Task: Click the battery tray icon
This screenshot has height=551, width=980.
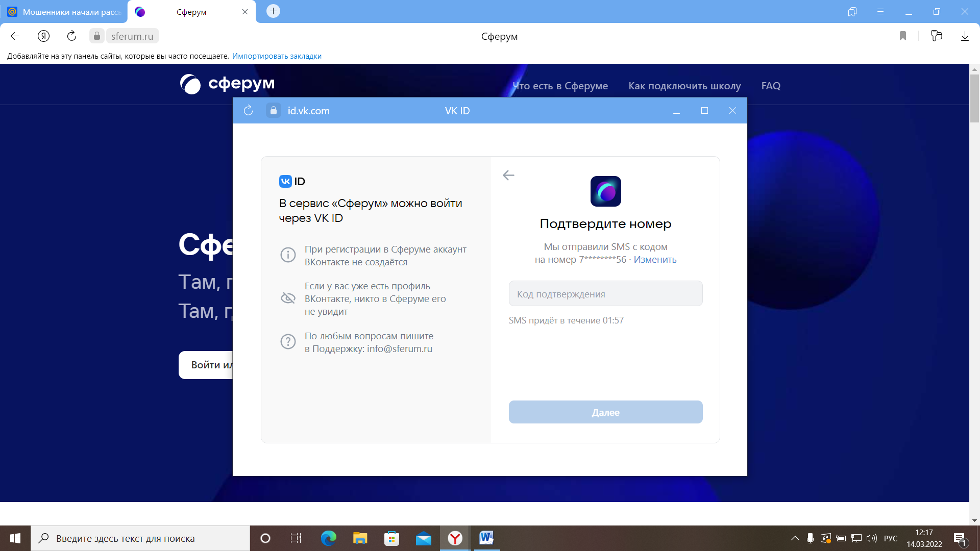Action: (x=841, y=538)
